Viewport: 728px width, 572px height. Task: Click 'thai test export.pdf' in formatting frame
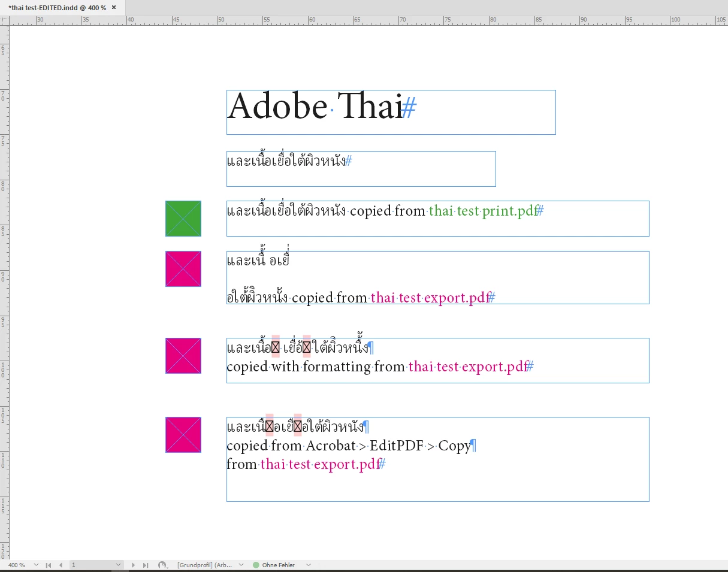click(x=468, y=367)
